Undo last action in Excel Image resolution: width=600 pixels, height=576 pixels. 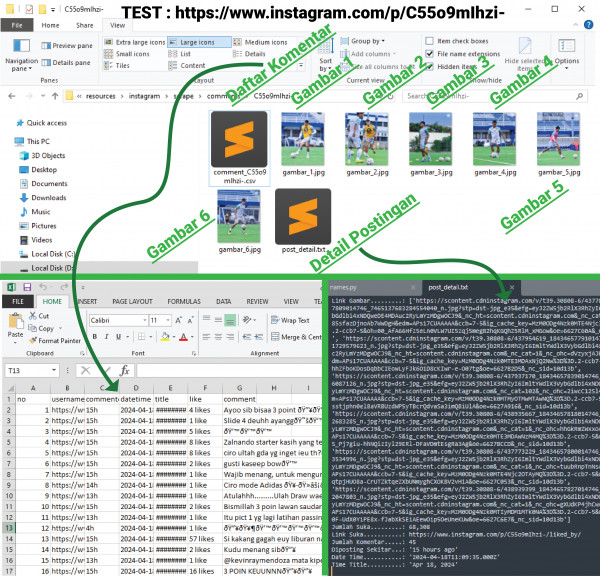coord(43,287)
